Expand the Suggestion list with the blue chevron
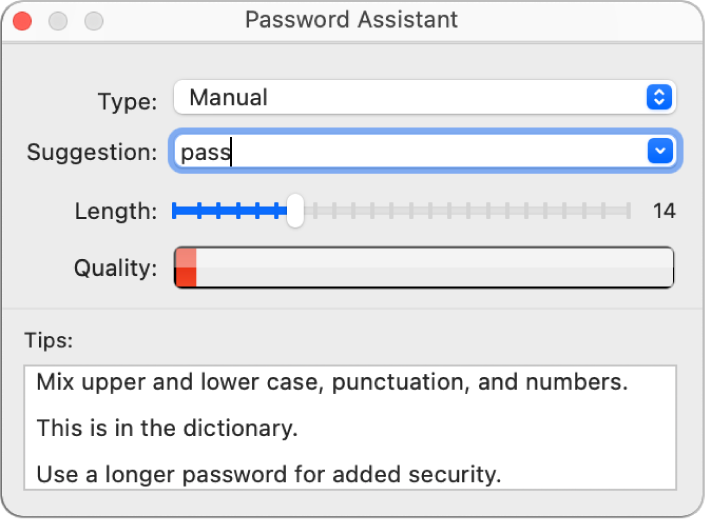The image size is (705, 519). pos(658,151)
